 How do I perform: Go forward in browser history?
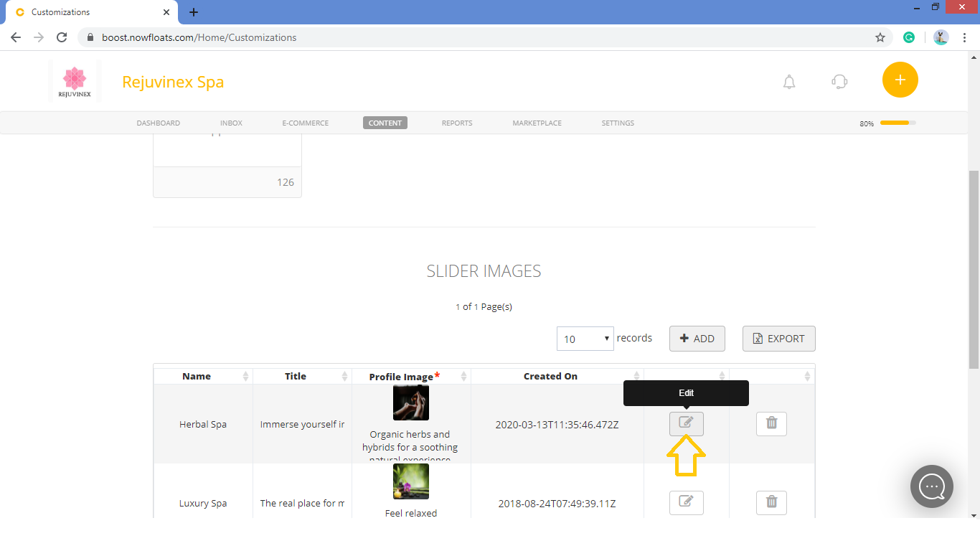39,37
